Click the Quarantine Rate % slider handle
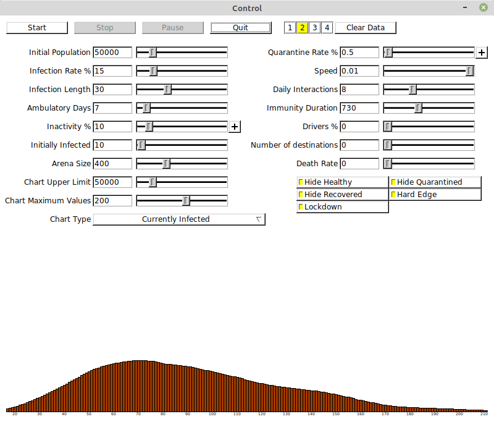 pyautogui.click(x=388, y=53)
